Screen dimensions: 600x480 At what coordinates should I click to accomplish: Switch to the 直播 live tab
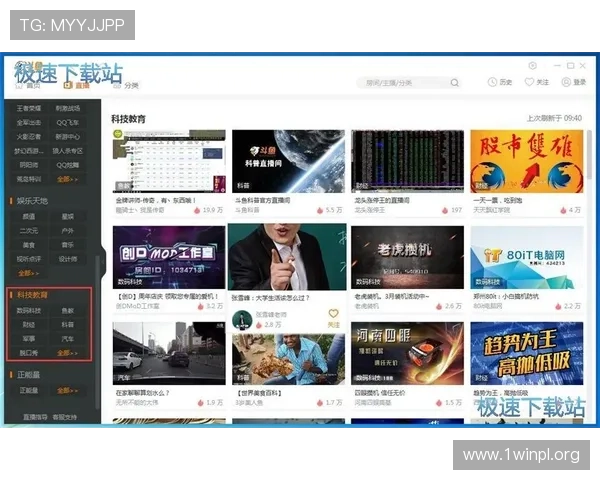(77, 85)
